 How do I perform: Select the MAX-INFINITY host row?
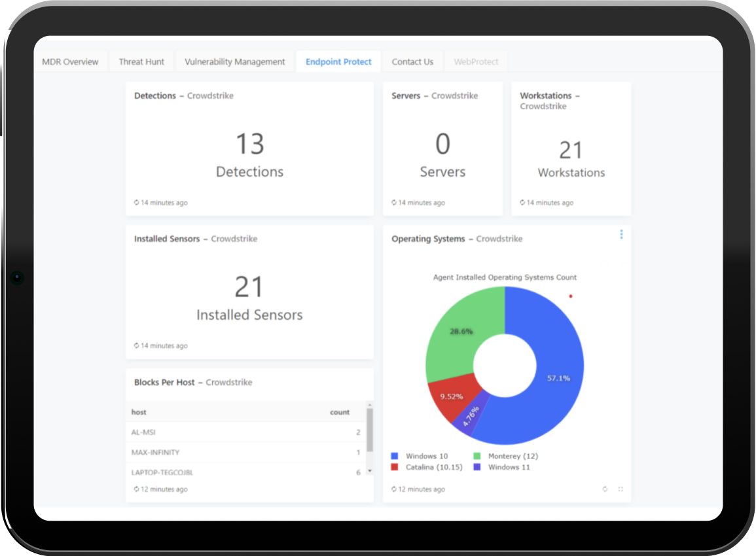point(246,453)
